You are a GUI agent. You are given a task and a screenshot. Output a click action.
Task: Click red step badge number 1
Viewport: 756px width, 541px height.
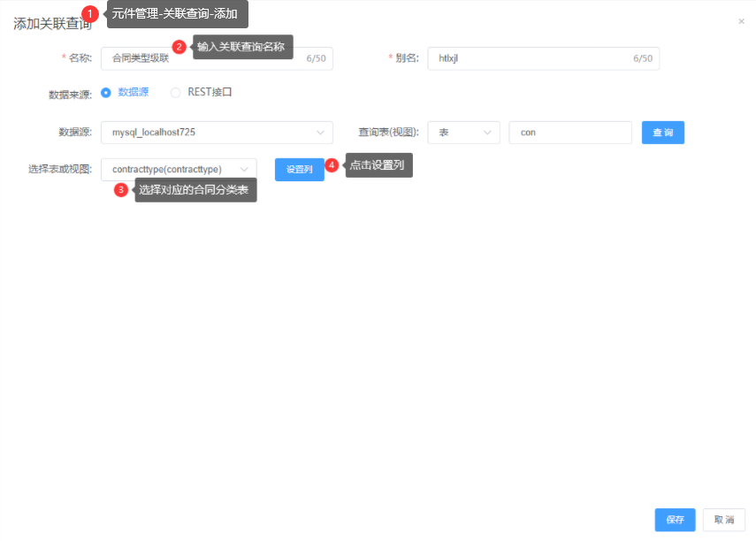[x=89, y=14]
